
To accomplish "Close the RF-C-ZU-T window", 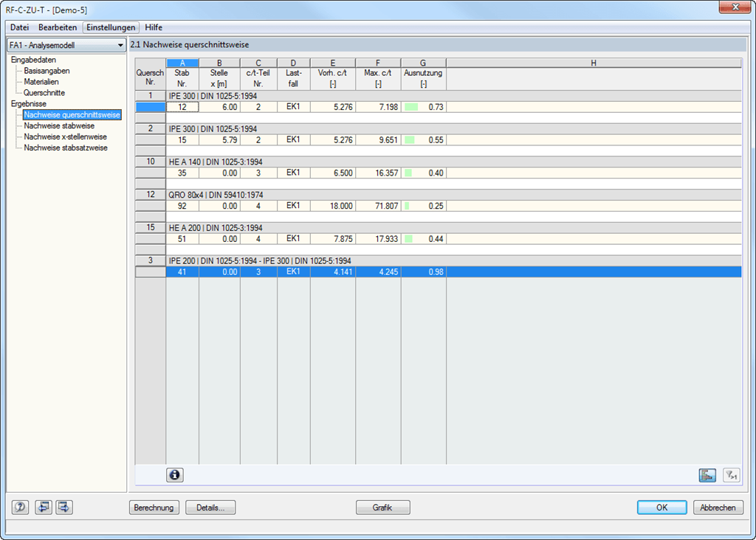I will 735,7.
